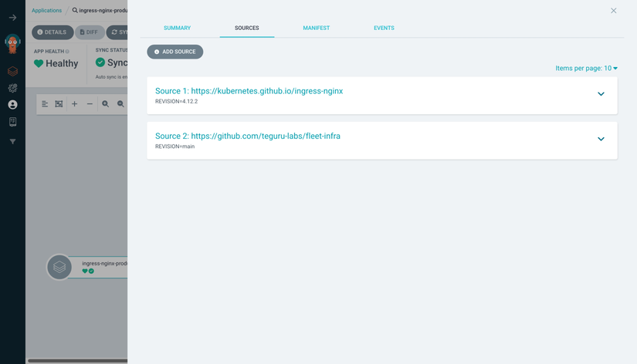Image resolution: width=637 pixels, height=364 pixels.
Task: Click the Argo CD octopus logo
Action: coord(12,44)
